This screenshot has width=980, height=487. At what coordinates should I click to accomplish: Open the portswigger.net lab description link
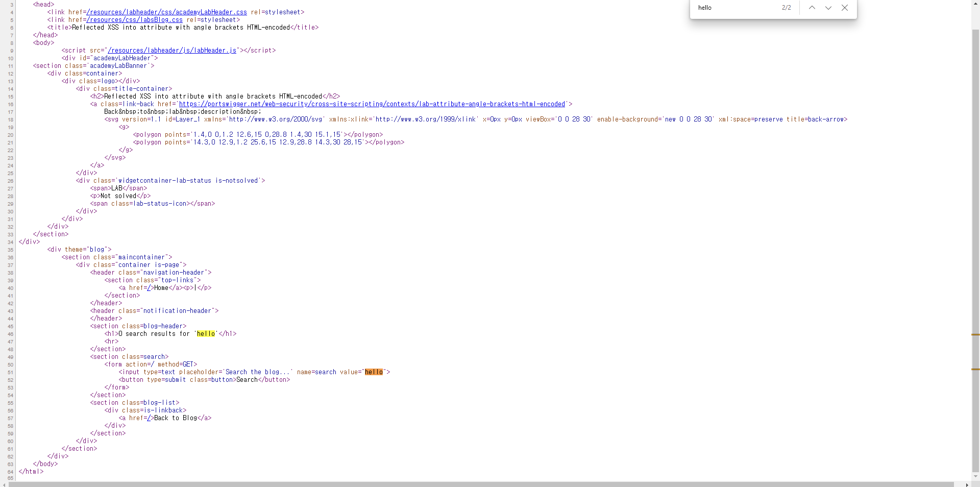click(x=372, y=104)
